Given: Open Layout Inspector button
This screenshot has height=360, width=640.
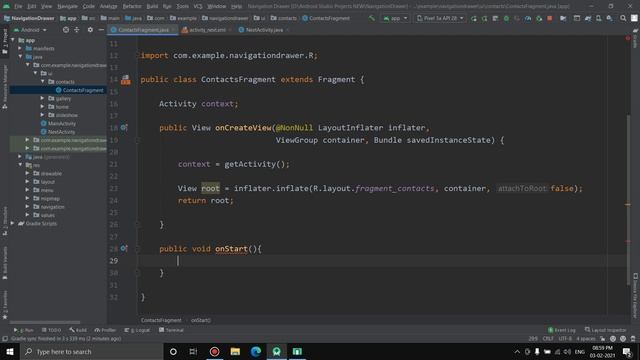Looking at the screenshot, I should pos(606,330).
